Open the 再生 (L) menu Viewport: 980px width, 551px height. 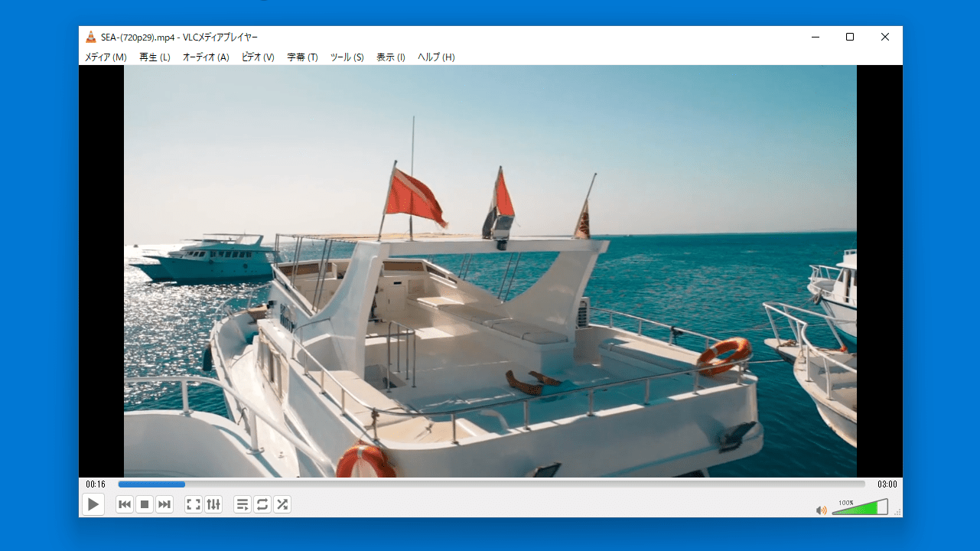(x=155, y=57)
